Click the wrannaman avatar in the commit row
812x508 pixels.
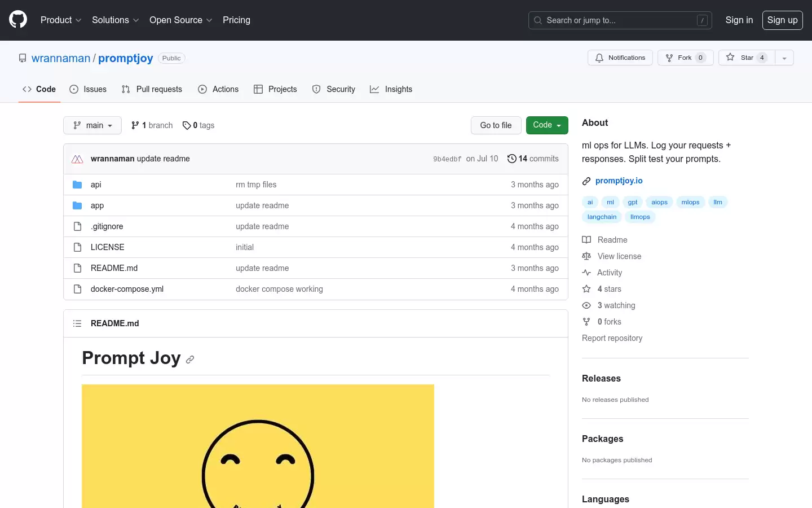tap(78, 159)
